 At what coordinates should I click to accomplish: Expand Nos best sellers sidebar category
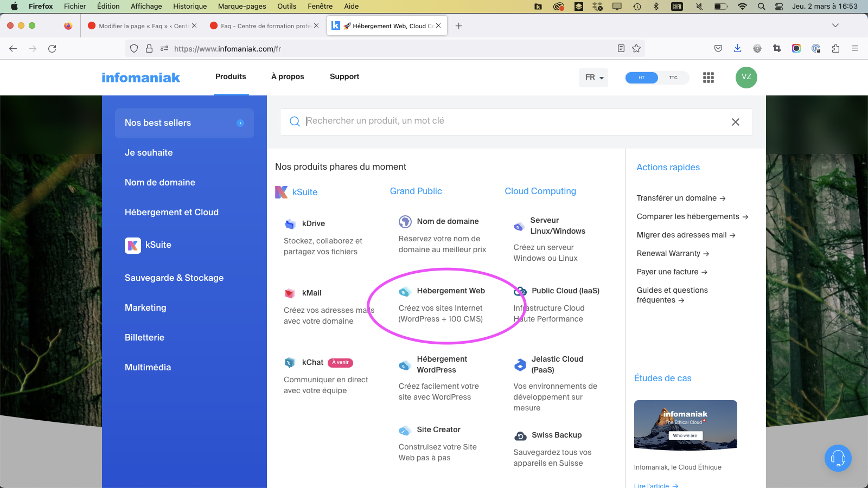click(184, 123)
